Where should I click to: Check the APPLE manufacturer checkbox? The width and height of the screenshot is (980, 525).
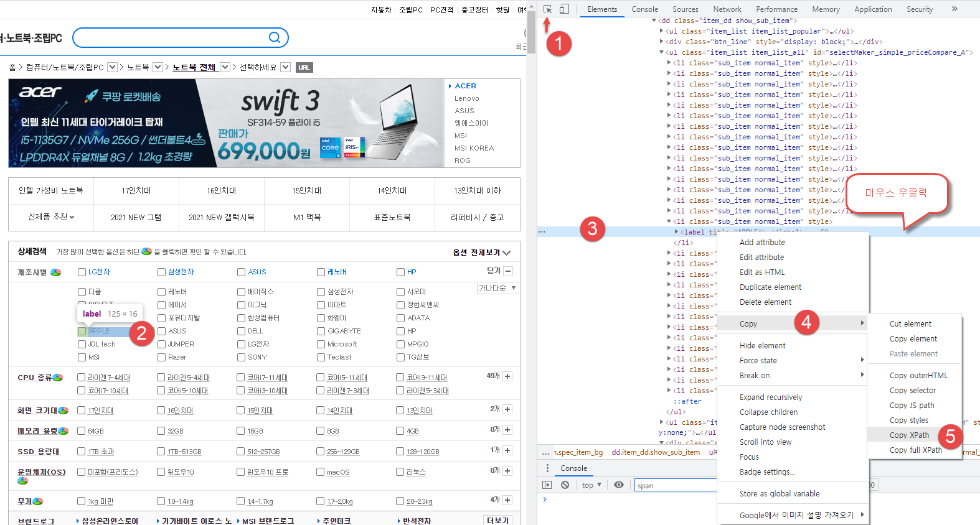coord(82,332)
